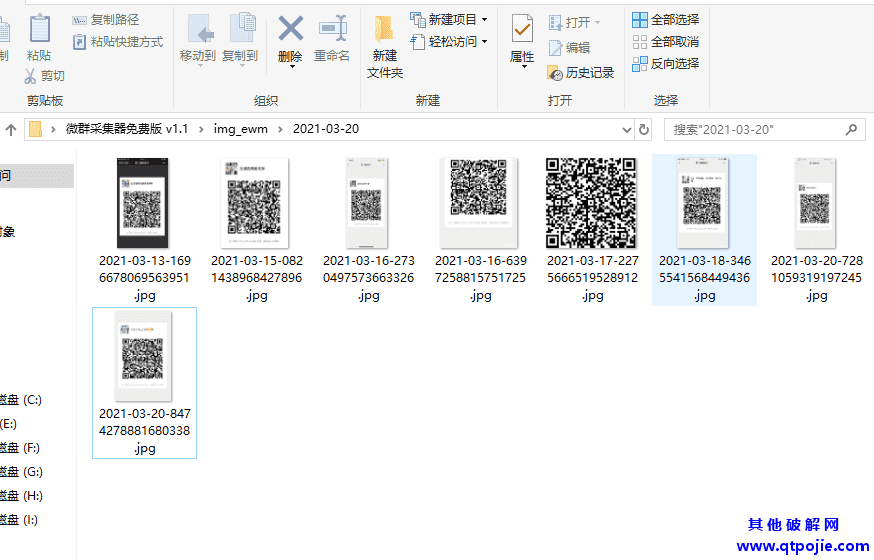874x560 pixels.
Task: Select QR image 2021-03-17-2275666519528912.jpg
Action: tap(591, 203)
